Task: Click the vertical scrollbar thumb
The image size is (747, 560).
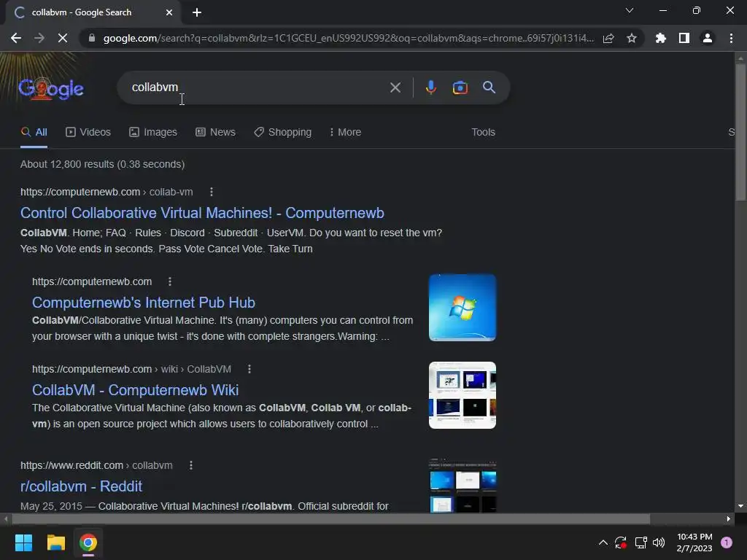Action: [740, 131]
